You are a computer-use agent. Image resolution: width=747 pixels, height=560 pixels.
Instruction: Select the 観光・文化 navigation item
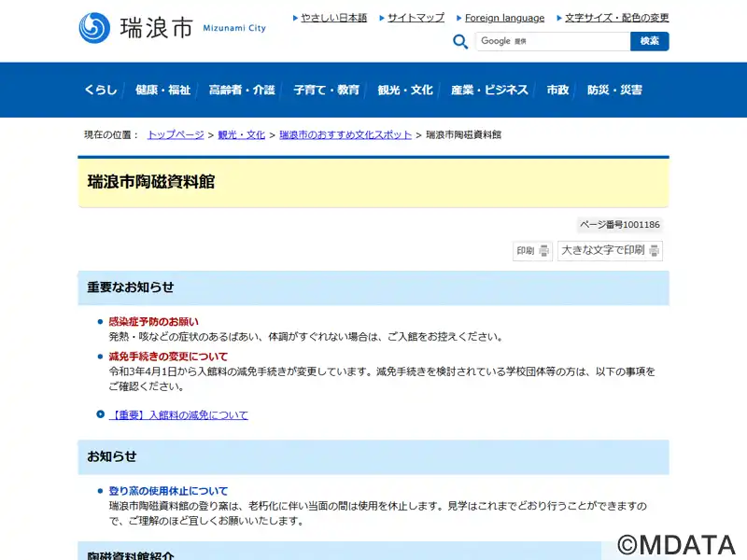point(405,90)
